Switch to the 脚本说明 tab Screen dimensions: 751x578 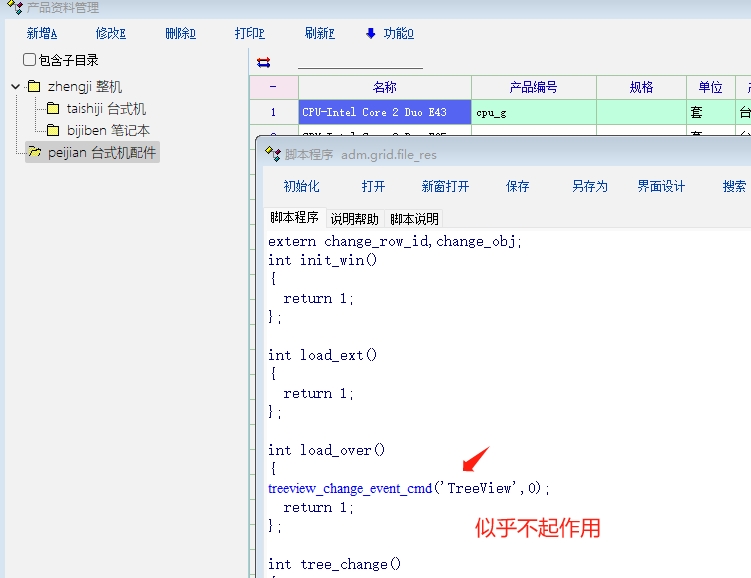pyautogui.click(x=414, y=219)
